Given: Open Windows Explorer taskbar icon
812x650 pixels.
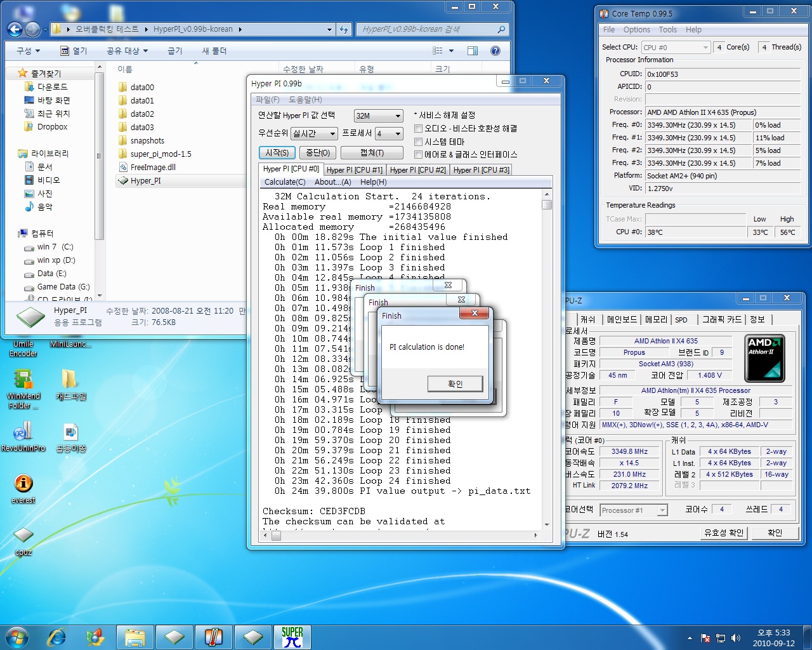Looking at the screenshot, I should 135,637.
